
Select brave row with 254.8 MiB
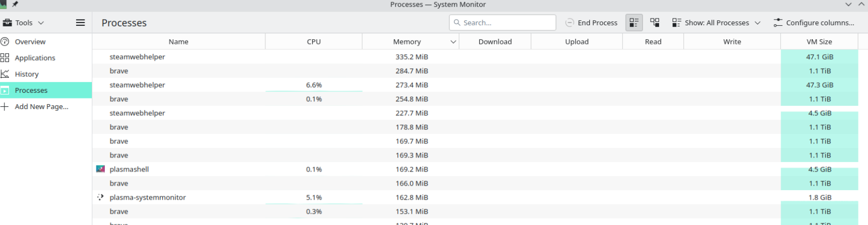[475, 99]
